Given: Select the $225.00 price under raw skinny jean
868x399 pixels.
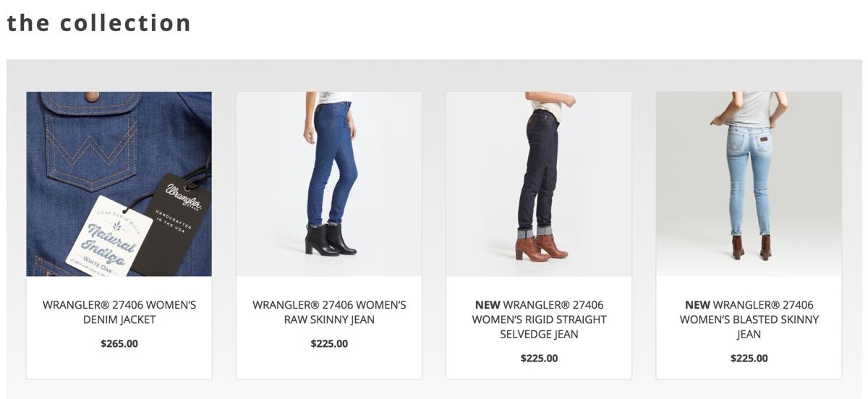Looking at the screenshot, I should coord(329,343).
